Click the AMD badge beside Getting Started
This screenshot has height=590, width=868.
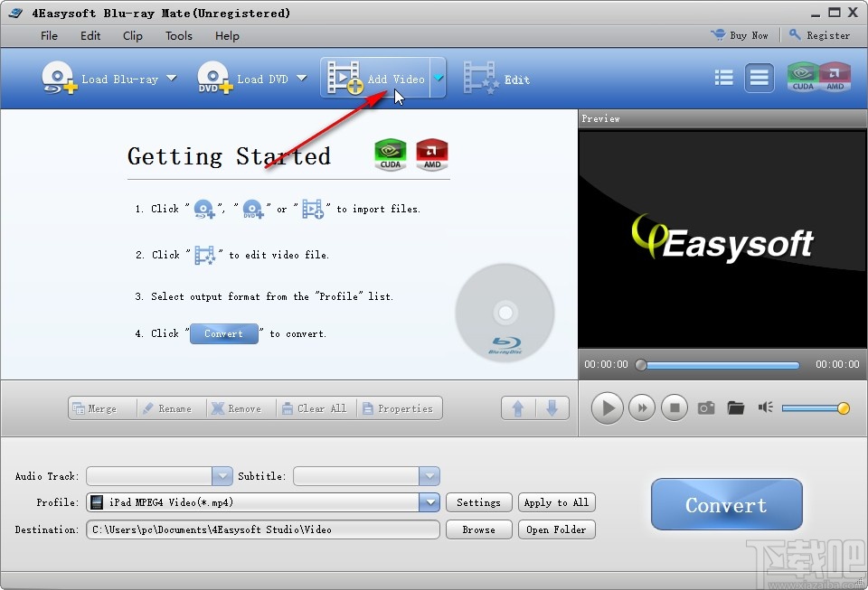click(432, 155)
